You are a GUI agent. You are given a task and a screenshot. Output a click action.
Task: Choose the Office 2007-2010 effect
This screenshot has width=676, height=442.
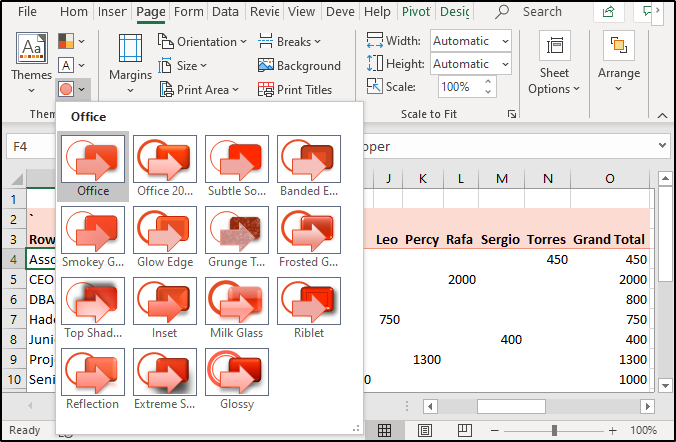click(165, 166)
